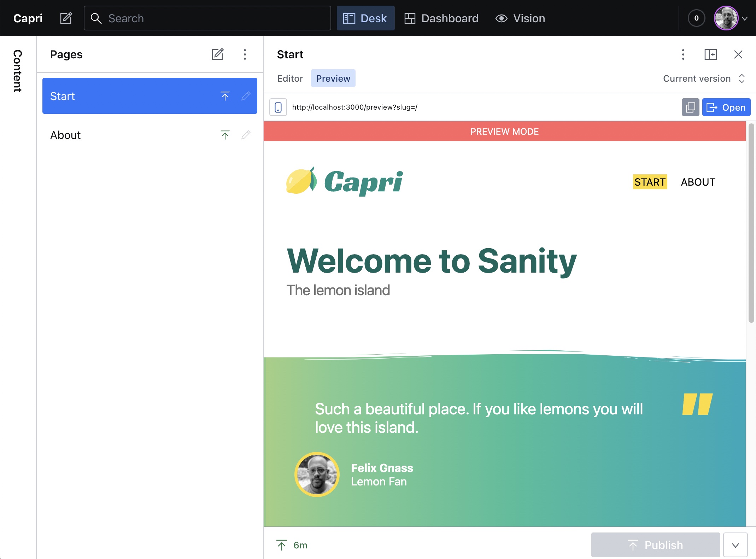This screenshot has width=756, height=559.
Task: Click the published status icon on About row
Action: click(x=225, y=135)
